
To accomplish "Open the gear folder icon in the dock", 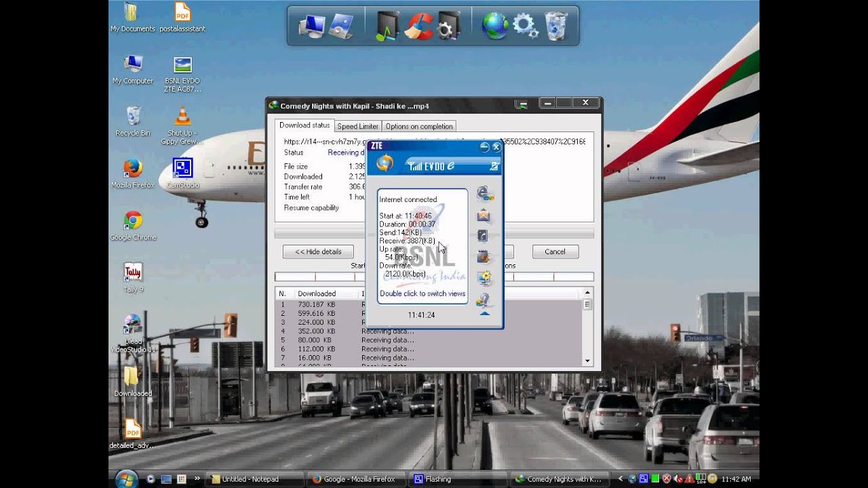I will (x=448, y=26).
